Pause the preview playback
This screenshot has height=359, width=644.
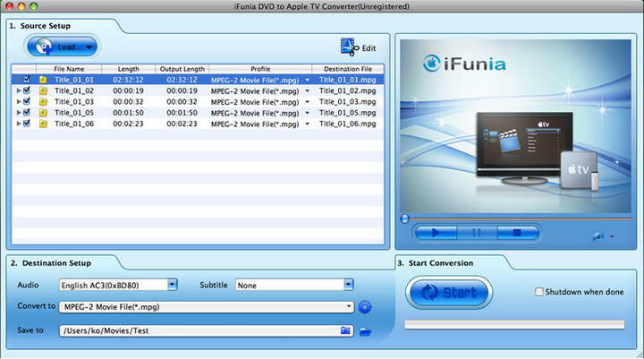pyautogui.click(x=476, y=232)
